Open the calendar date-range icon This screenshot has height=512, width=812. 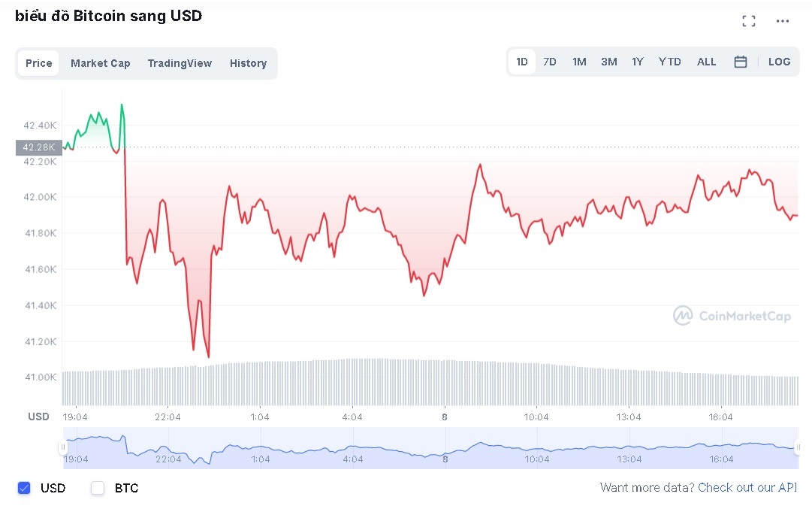(741, 62)
